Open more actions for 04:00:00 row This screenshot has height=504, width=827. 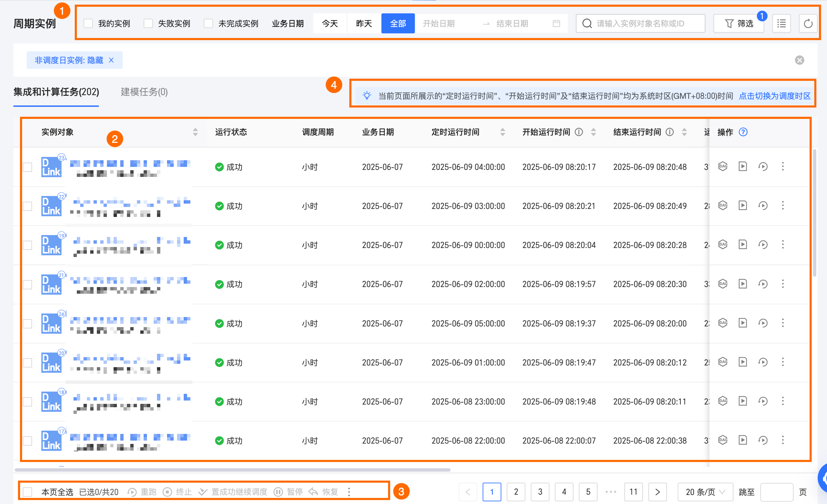point(783,166)
